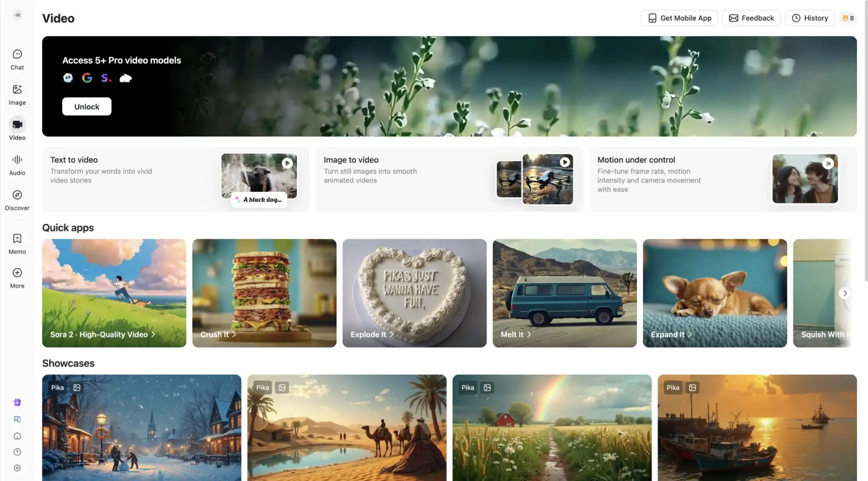Open the sunset harbor showcase video

coord(757,428)
